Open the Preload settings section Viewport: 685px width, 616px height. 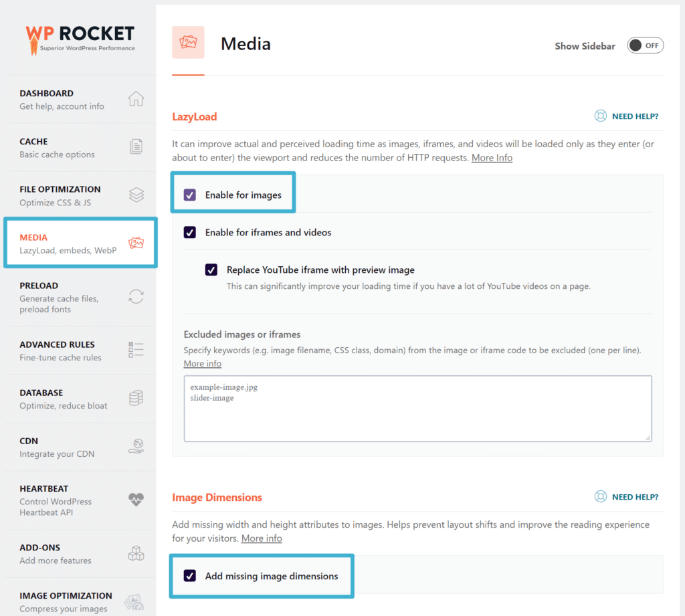[80, 297]
